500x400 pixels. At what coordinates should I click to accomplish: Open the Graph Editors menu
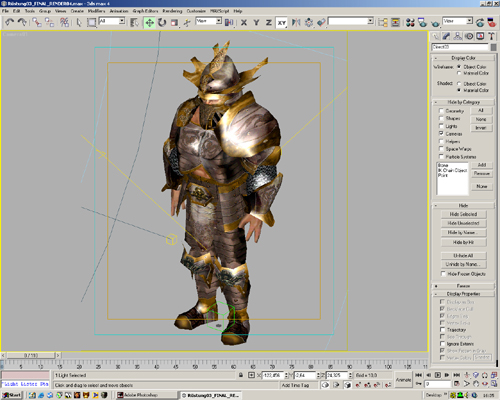tap(145, 11)
